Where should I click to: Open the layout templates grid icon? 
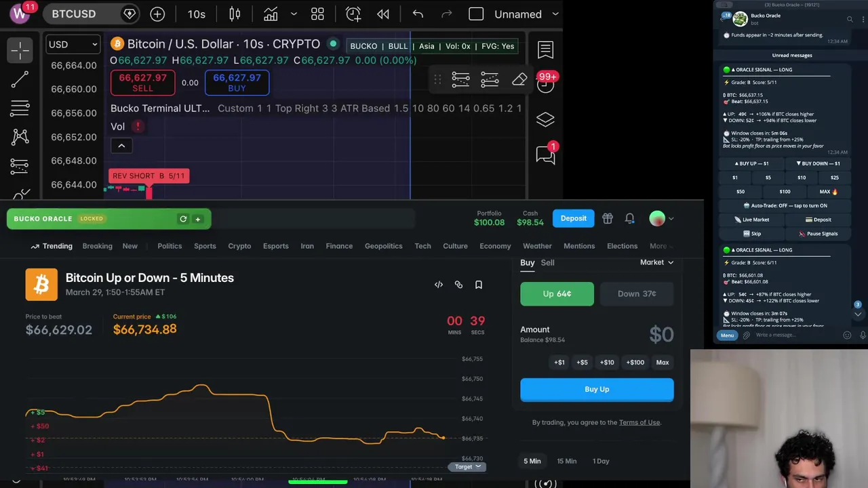[317, 14]
